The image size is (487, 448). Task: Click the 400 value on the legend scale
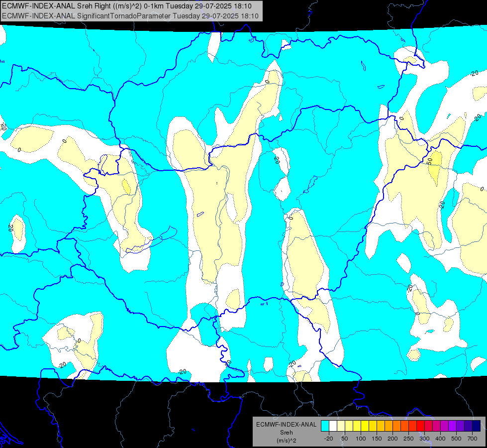(x=440, y=439)
